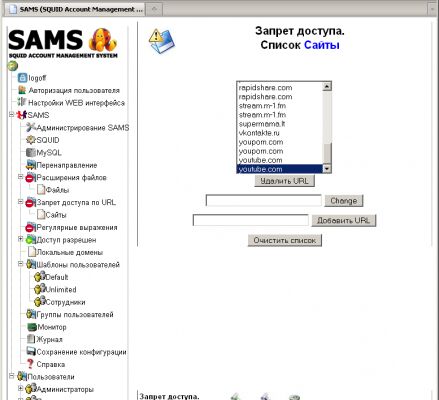
Task: Open Группы пользователей in the tree
Action: tap(75, 314)
